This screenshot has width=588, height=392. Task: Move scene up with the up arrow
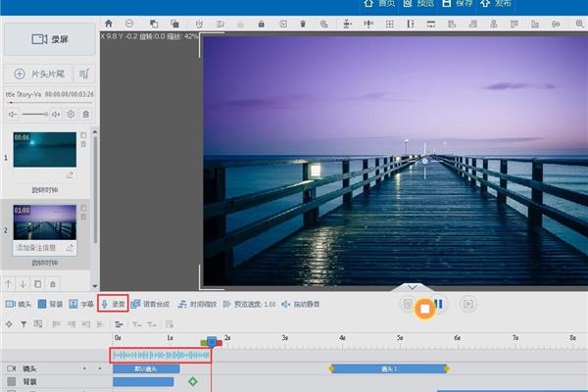pos(8,284)
